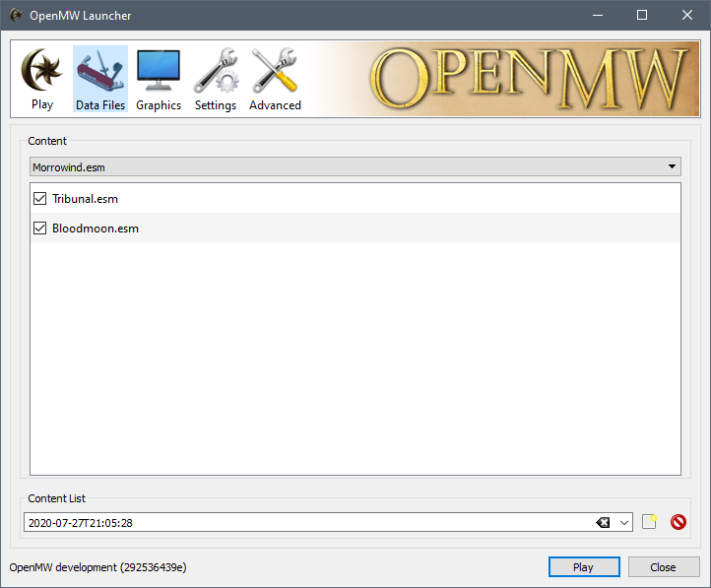Click the OpenMW app icon in title bar

[17, 15]
